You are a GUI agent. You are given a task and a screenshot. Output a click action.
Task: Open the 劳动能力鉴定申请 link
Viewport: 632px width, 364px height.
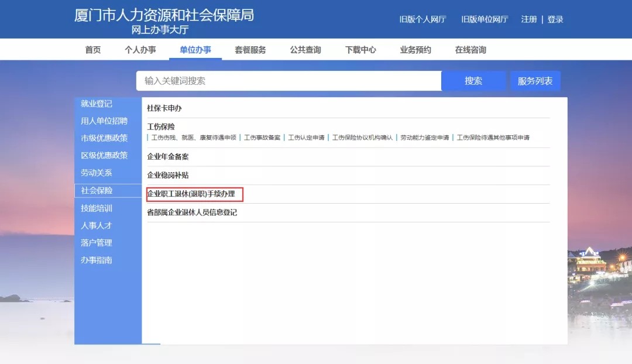pyautogui.click(x=424, y=138)
